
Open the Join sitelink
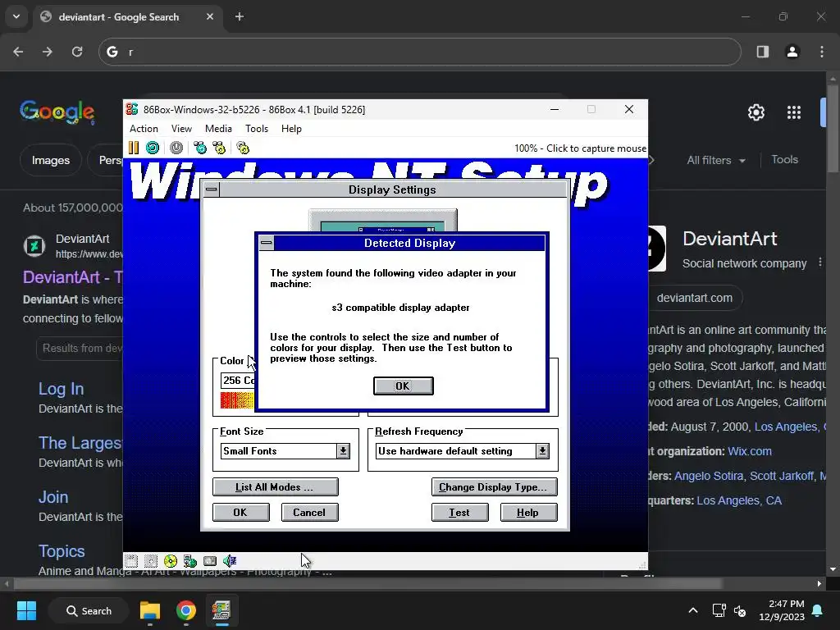point(53,497)
